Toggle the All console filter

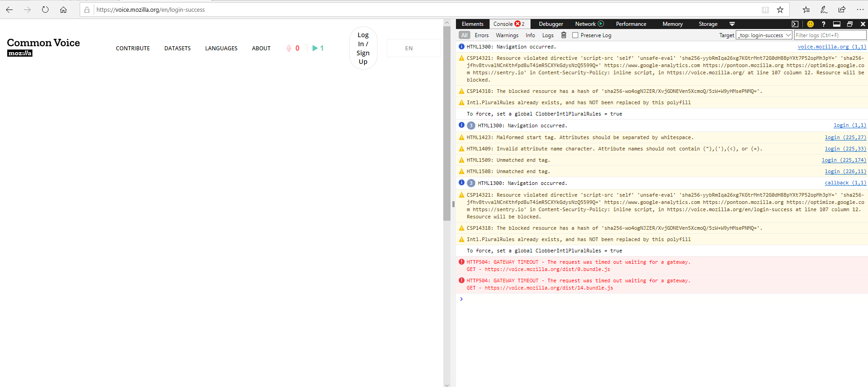[465, 35]
